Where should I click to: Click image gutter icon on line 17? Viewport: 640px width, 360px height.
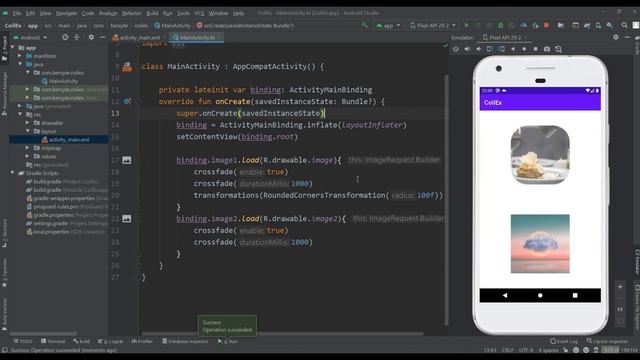pyautogui.click(x=127, y=160)
